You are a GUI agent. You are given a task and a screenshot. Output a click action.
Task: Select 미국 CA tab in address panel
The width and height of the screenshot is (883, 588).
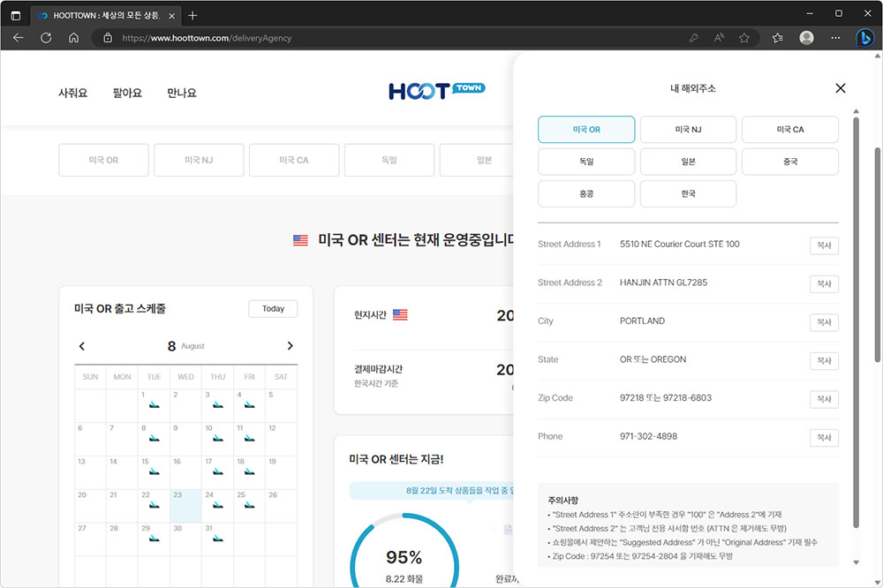[x=790, y=130]
